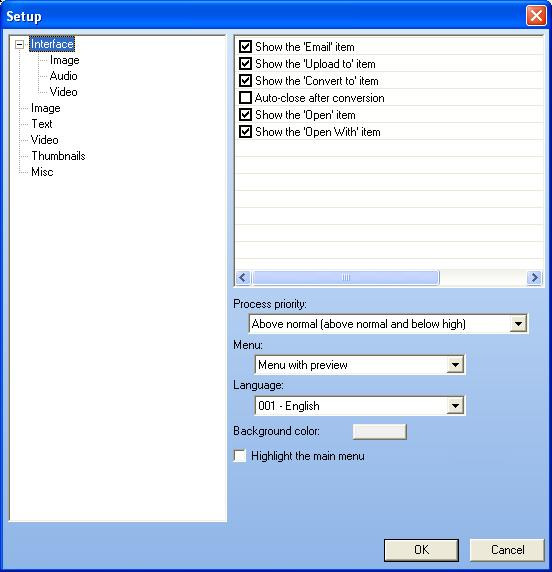Screen dimensions: 552x572
Task: Uncheck Show the 'Email' item checkbox
Action: (x=245, y=47)
